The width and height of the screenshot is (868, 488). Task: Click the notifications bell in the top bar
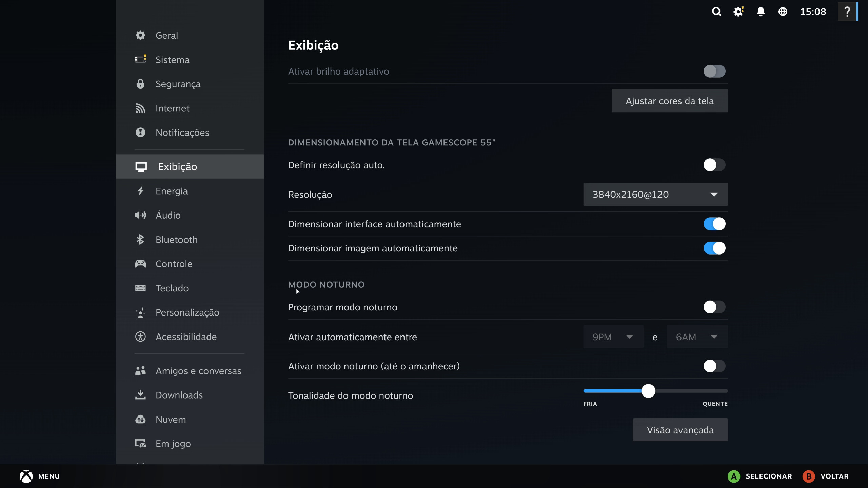[x=761, y=12]
